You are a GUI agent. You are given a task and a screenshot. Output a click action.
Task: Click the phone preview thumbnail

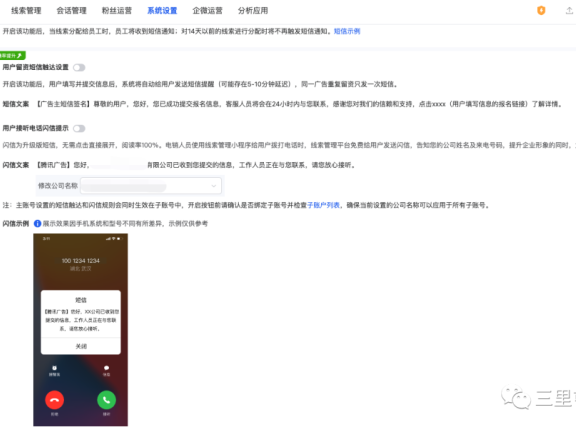click(80, 330)
